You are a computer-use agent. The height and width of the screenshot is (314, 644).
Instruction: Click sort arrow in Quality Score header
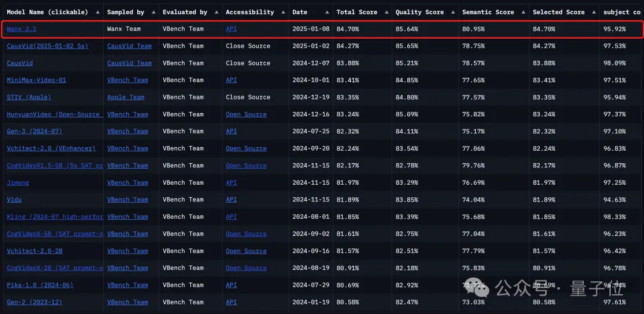(453, 12)
